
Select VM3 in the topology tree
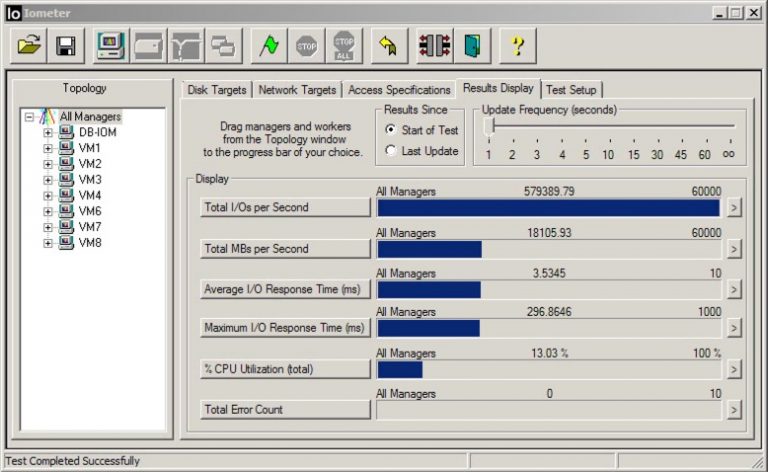pyautogui.click(x=90, y=179)
